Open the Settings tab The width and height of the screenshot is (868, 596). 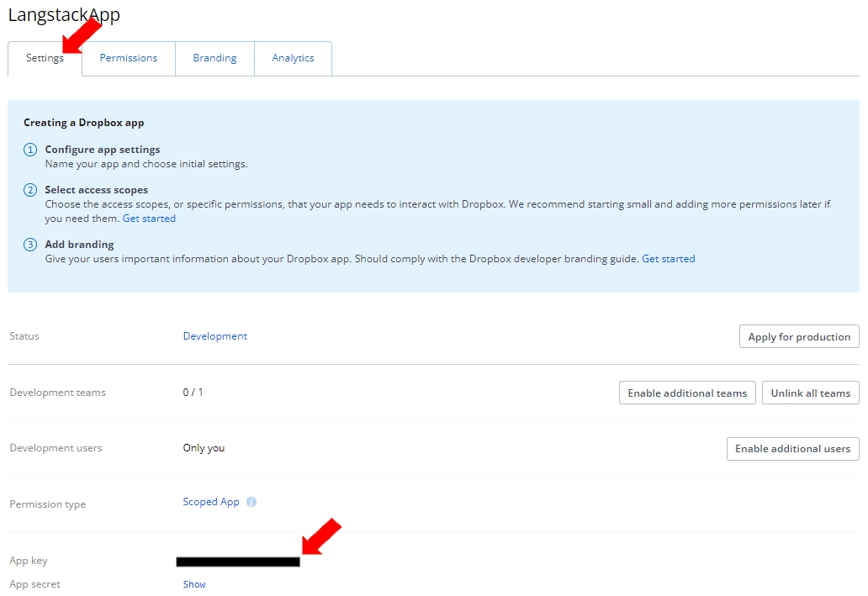[45, 59]
